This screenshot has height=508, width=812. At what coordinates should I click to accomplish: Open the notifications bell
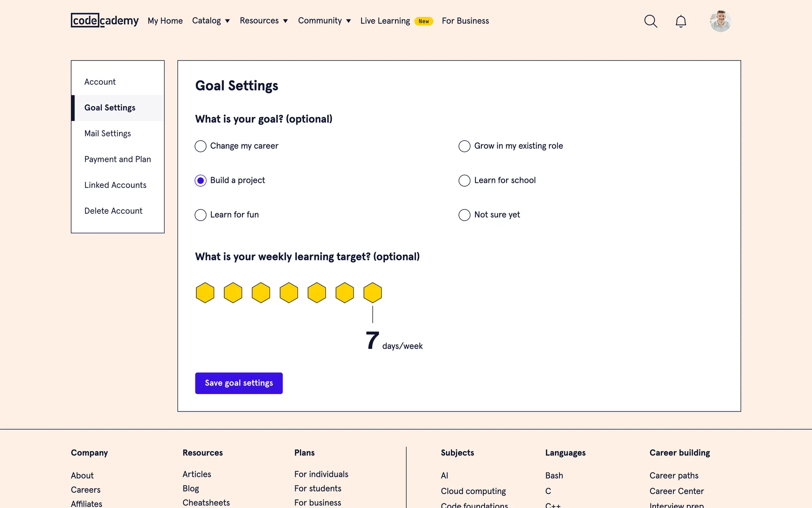(680, 21)
